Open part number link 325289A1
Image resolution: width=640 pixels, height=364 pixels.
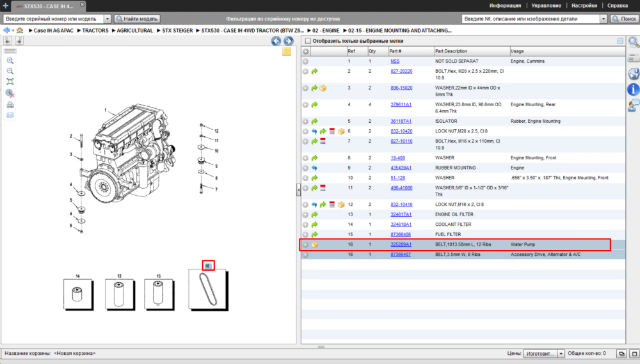401,245
